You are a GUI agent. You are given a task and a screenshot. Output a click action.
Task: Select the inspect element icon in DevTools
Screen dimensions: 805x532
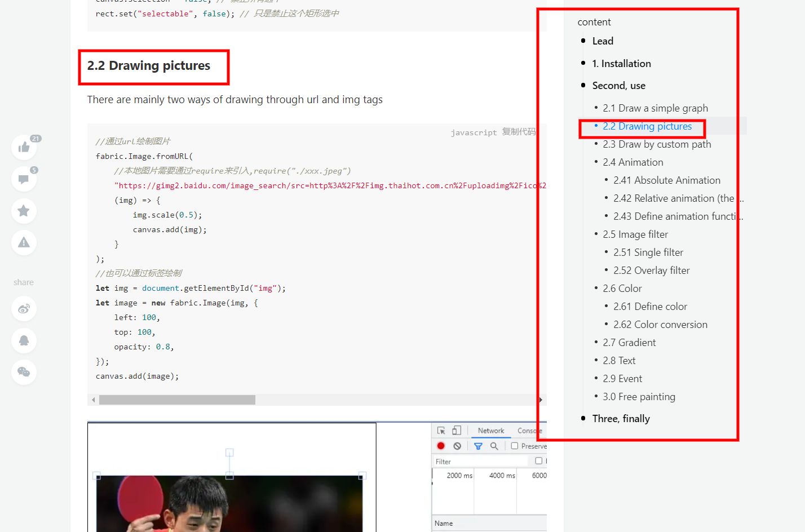tap(441, 430)
